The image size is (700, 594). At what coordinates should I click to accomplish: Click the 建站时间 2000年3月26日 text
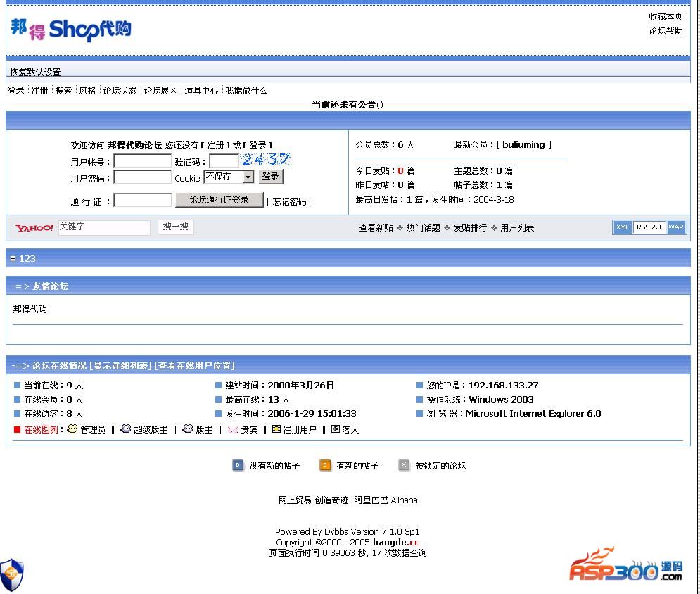click(279, 386)
